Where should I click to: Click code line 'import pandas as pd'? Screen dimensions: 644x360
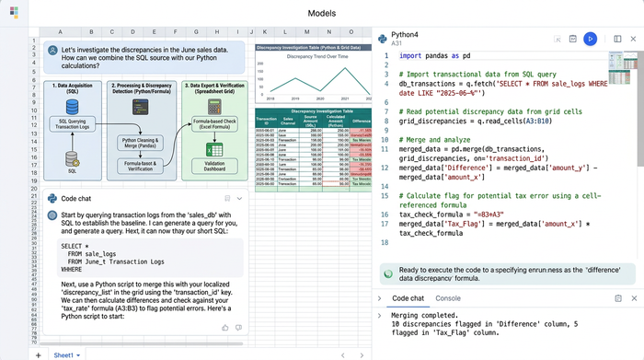click(x=434, y=56)
